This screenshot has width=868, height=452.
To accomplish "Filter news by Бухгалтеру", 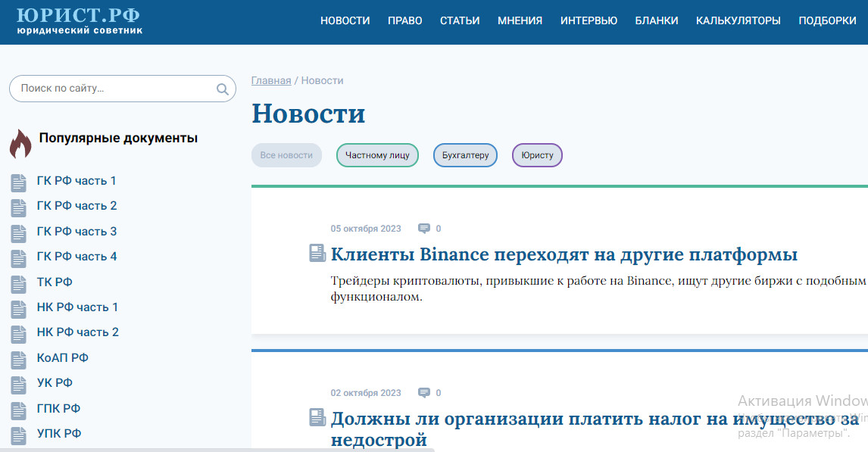I will tap(465, 155).
